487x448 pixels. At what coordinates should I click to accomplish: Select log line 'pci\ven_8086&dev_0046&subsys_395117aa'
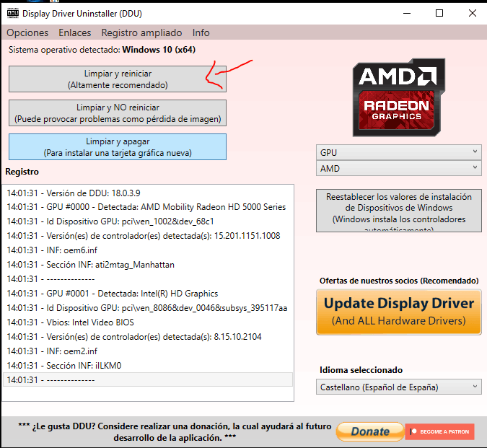click(148, 308)
